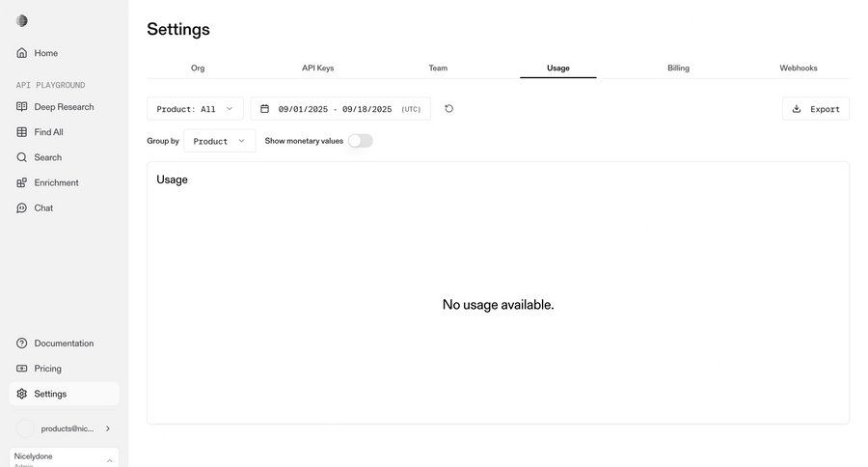Open Home from the sidebar
Viewport: 868px width, 467px height.
pyautogui.click(x=45, y=53)
